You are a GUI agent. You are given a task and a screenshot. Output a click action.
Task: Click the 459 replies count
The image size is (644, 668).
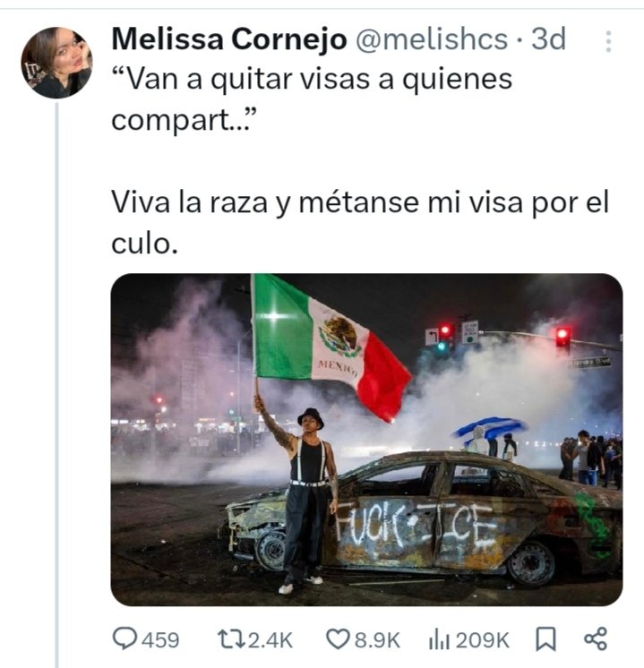tap(160, 640)
